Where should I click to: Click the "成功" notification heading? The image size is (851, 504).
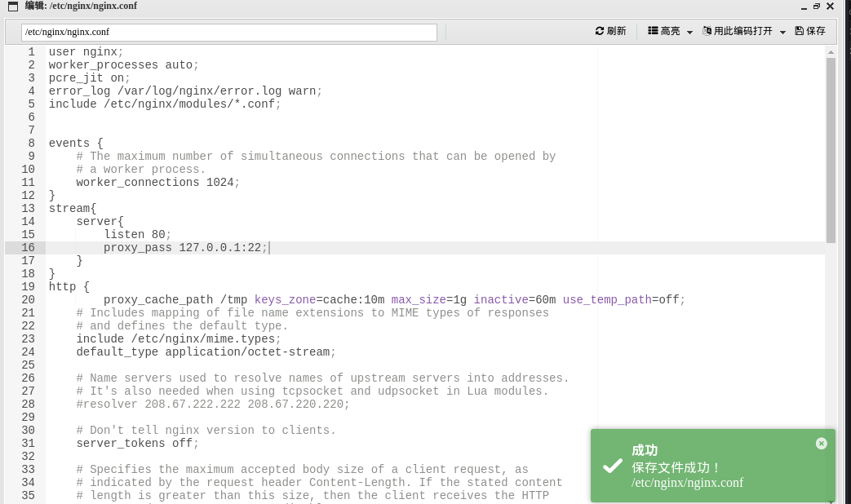[x=645, y=450]
